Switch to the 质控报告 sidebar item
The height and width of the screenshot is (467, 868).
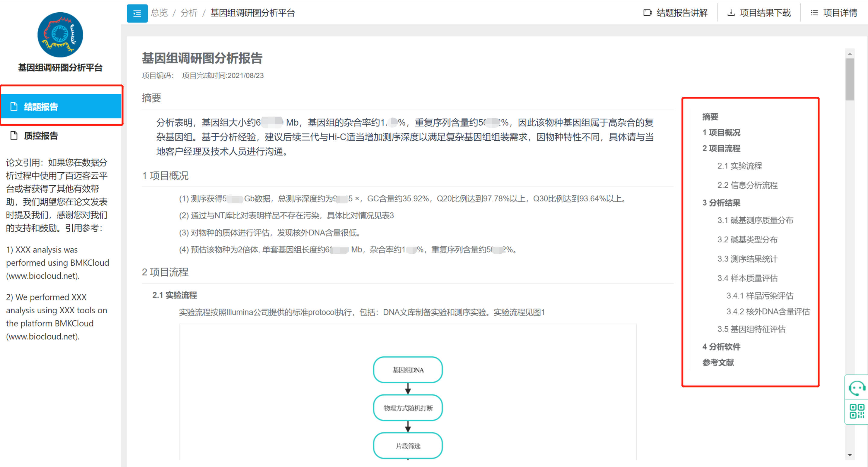[x=41, y=136]
